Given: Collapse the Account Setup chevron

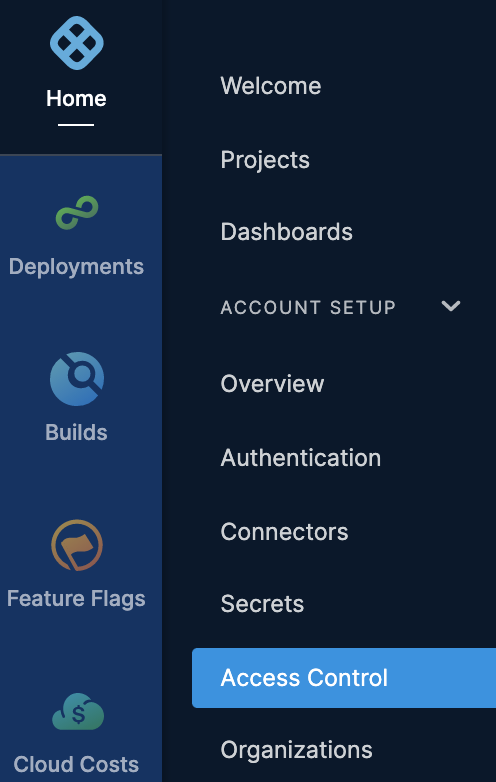Looking at the screenshot, I should [451, 306].
